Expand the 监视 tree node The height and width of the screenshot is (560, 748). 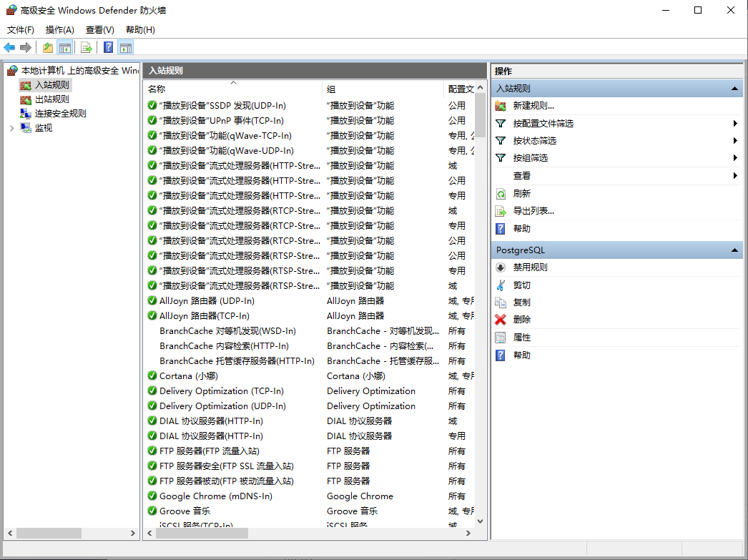(12, 128)
